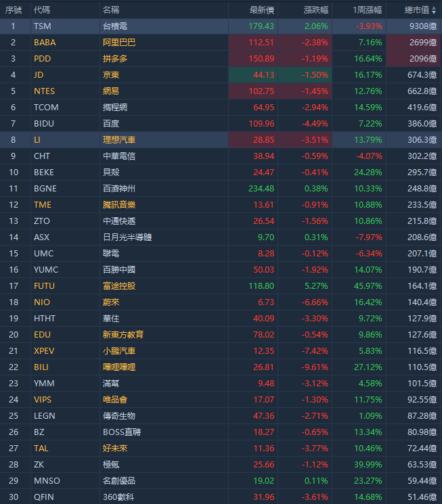Open XPEV 小鵬汽車 row

pos(118,351)
